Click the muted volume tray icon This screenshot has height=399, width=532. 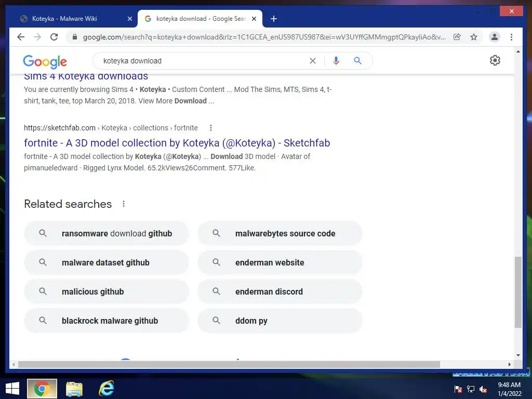pyautogui.click(x=483, y=389)
